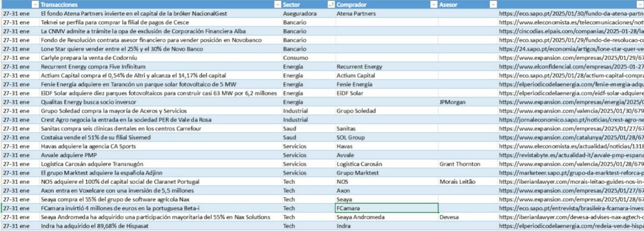The width and height of the screenshot is (644, 231).
Task: Select the 'Comprador' header label
Action: click(351, 4)
